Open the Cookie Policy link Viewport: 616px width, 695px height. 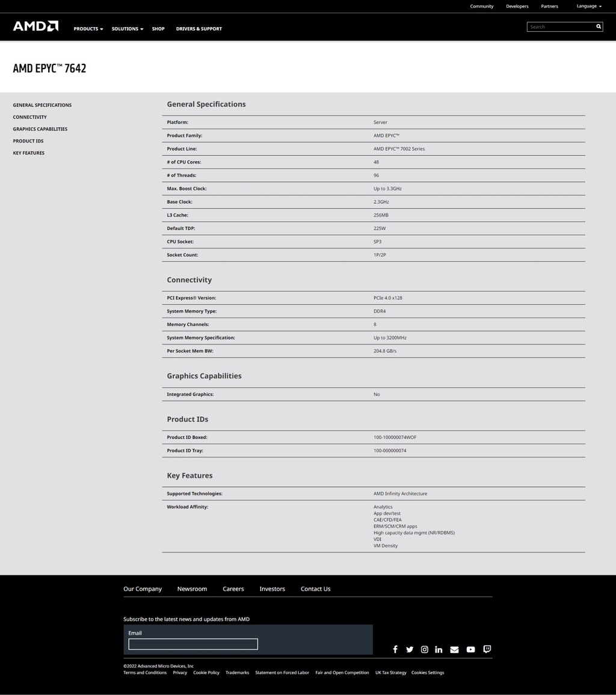(x=206, y=672)
